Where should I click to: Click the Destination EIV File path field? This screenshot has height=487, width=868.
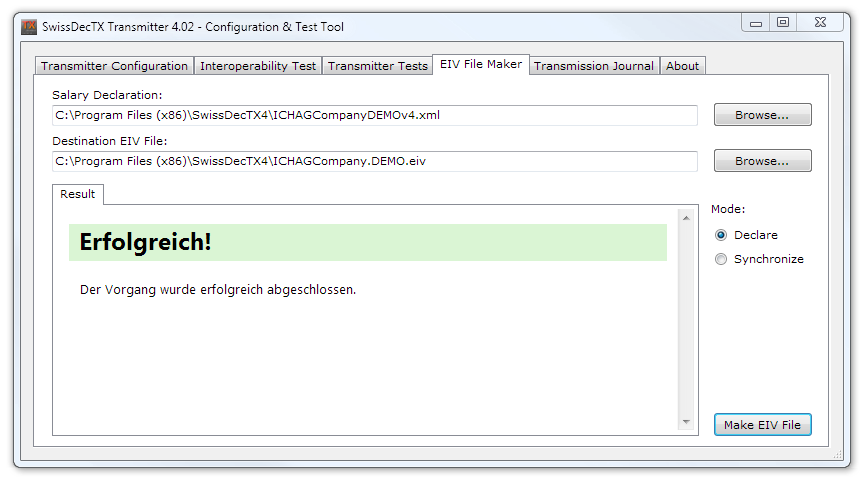(375, 161)
